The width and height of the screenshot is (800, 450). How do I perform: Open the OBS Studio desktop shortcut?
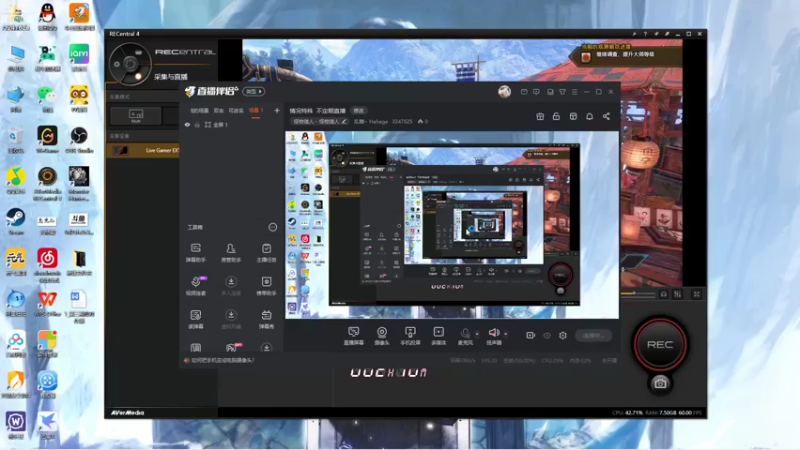79,139
